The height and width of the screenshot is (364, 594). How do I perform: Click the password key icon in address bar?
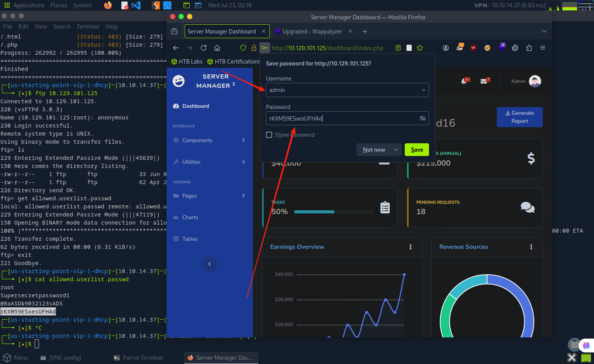coord(264,48)
